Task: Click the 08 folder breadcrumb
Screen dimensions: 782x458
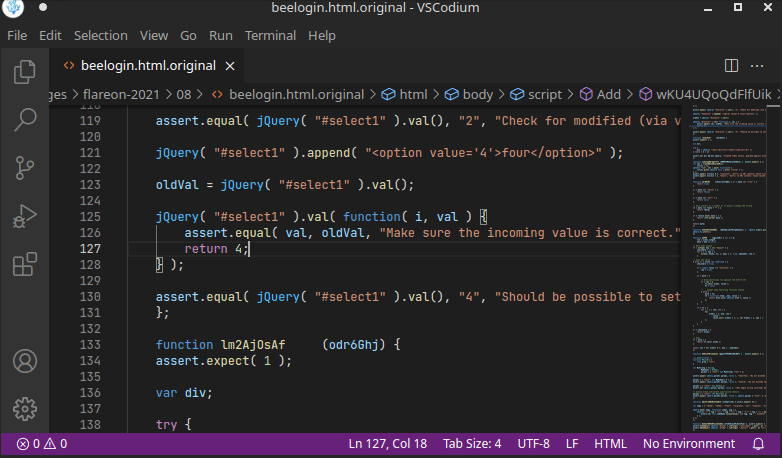Action: pos(184,95)
